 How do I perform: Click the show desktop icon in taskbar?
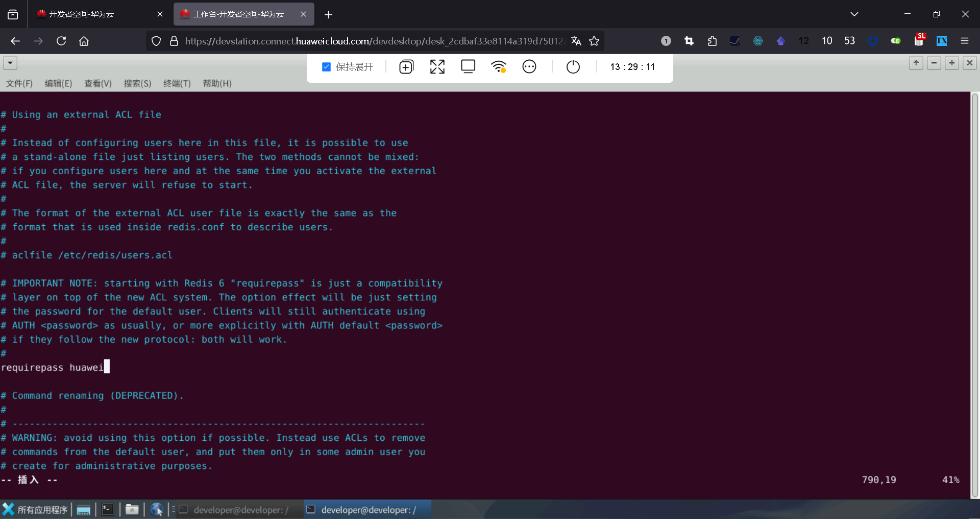point(84,510)
